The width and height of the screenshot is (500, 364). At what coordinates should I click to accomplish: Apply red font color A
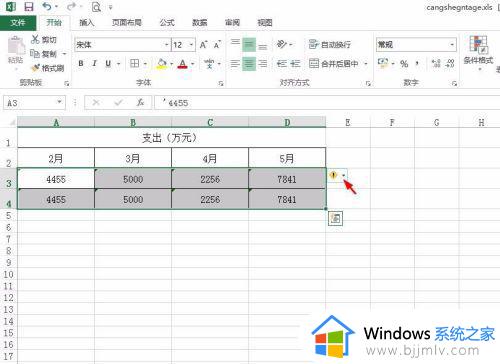click(182, 63)
